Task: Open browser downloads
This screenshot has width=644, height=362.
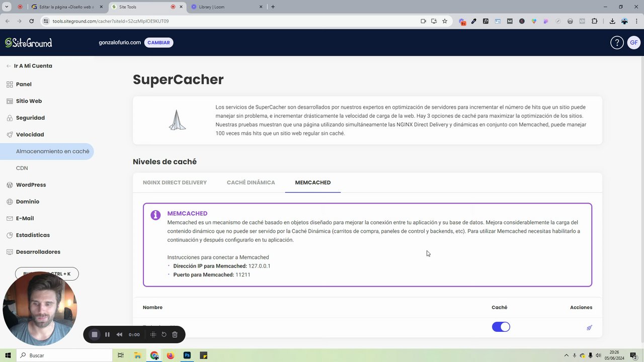Action: click(x=612, y=21)
